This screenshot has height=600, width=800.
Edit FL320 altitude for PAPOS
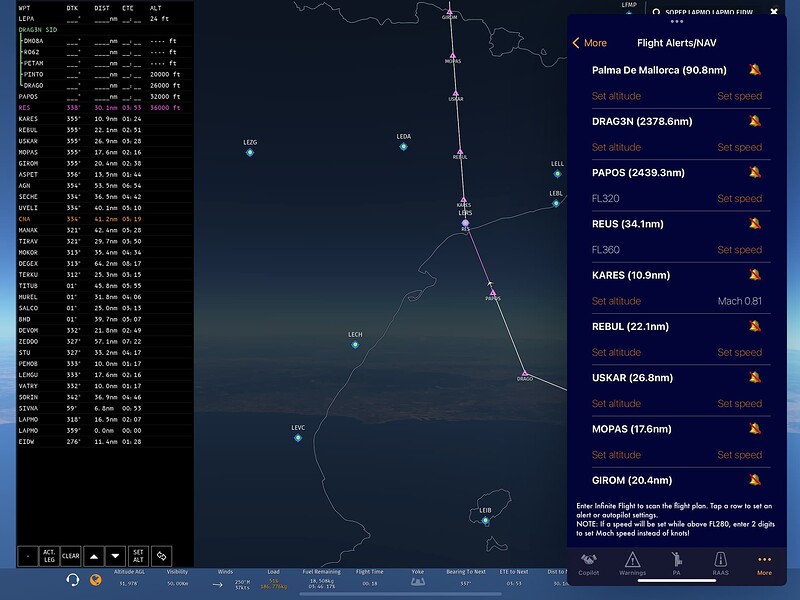pos(606,198)
